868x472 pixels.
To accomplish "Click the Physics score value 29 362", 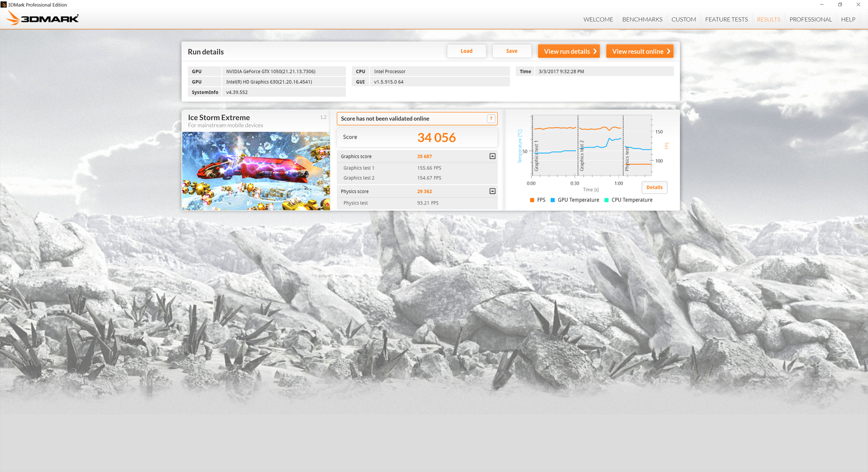I will [425, 192].
